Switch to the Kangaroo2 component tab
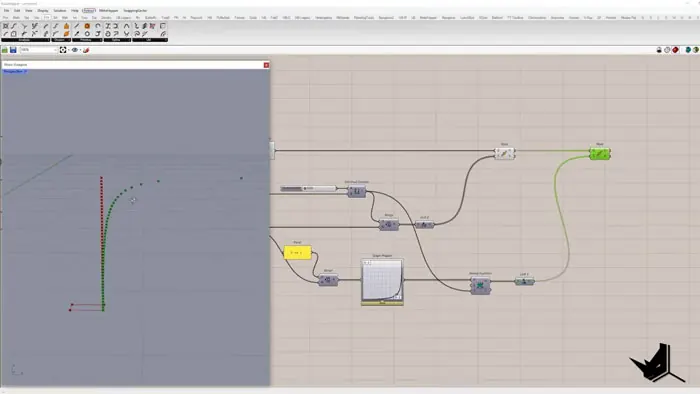This screenshot has width=700, height=394. point(386,18)
